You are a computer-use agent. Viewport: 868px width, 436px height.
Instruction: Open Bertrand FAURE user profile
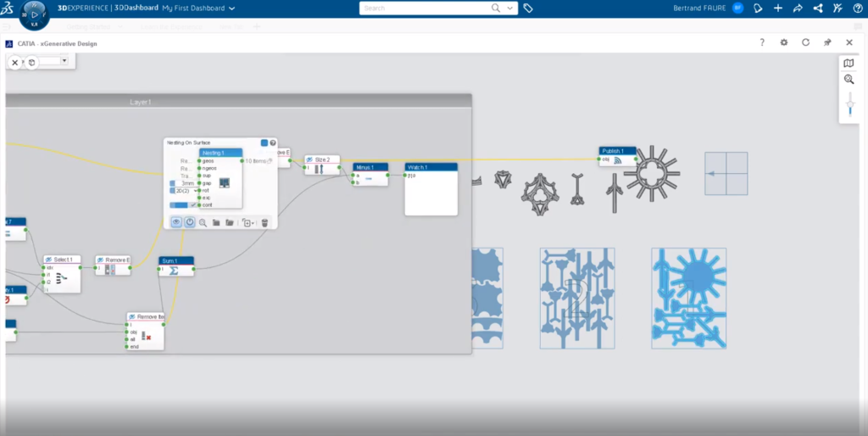699,8
